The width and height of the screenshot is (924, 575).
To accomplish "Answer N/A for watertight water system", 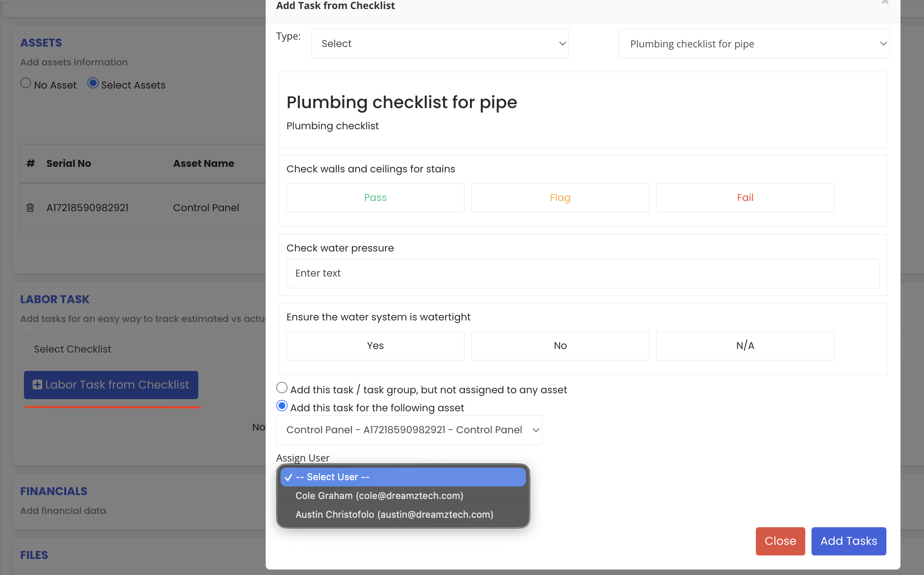I will pyautogui.click(x=745, y=346).
